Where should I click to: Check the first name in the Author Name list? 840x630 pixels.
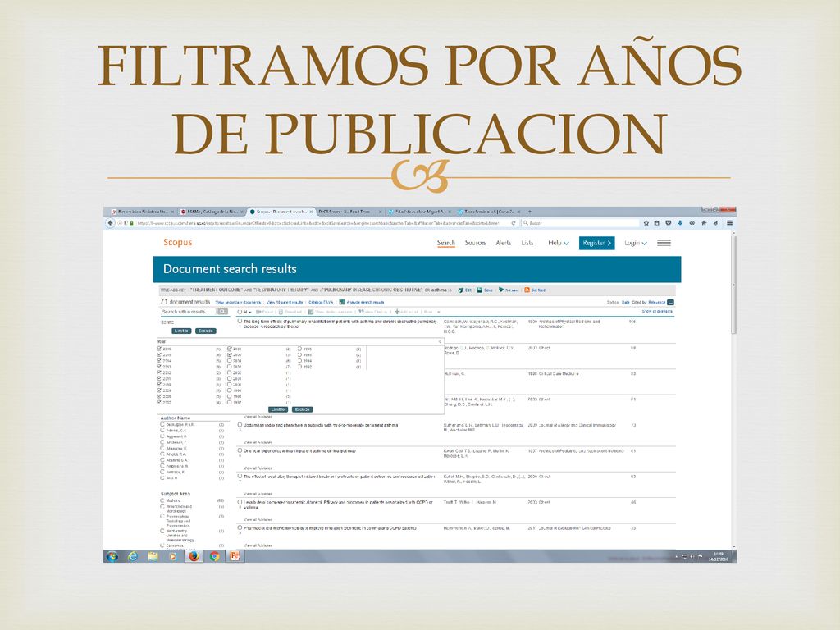click(x=162, y=424)
